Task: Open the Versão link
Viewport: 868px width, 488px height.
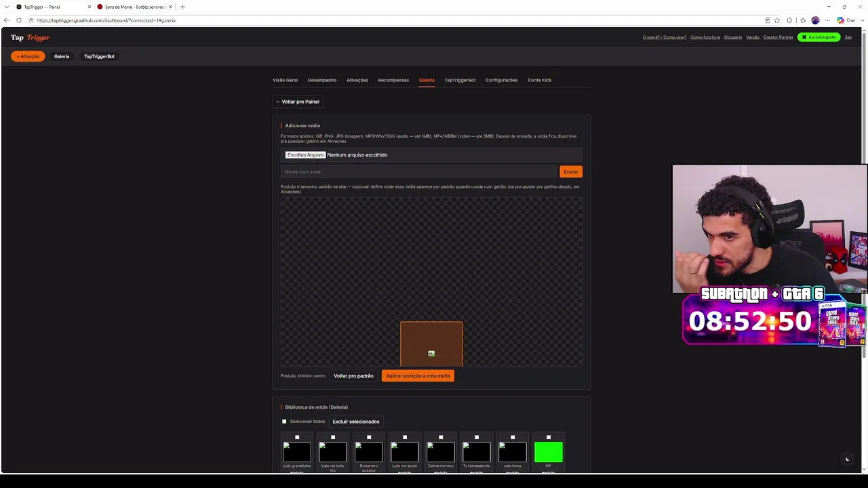Action: point(753,37)
